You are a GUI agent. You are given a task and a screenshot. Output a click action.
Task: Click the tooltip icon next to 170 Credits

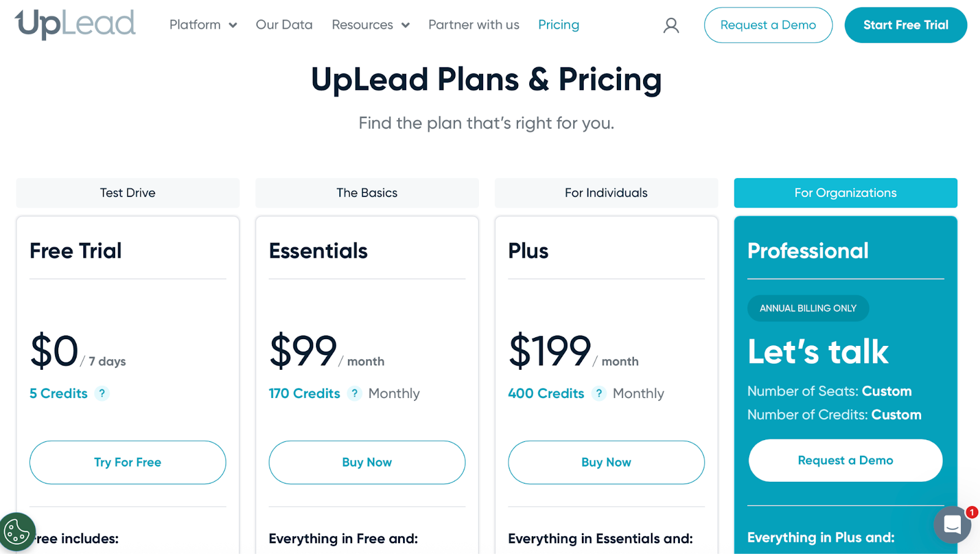click(x=354, y=394)
